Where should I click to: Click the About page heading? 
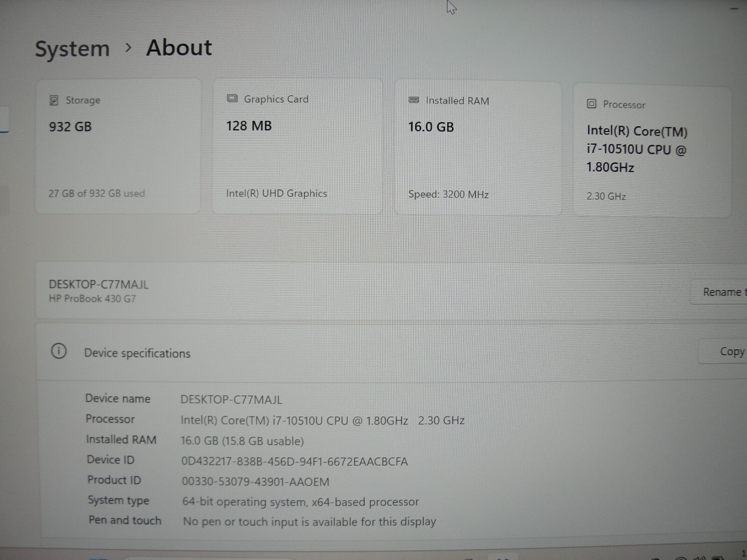coord(179,48)
